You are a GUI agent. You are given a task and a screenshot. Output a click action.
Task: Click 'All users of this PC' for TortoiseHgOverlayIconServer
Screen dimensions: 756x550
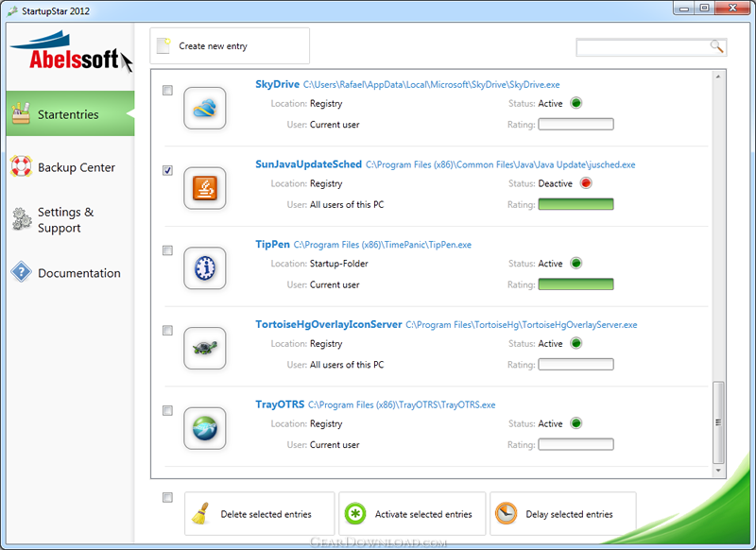pyautogui.click(x=347, y=365)
